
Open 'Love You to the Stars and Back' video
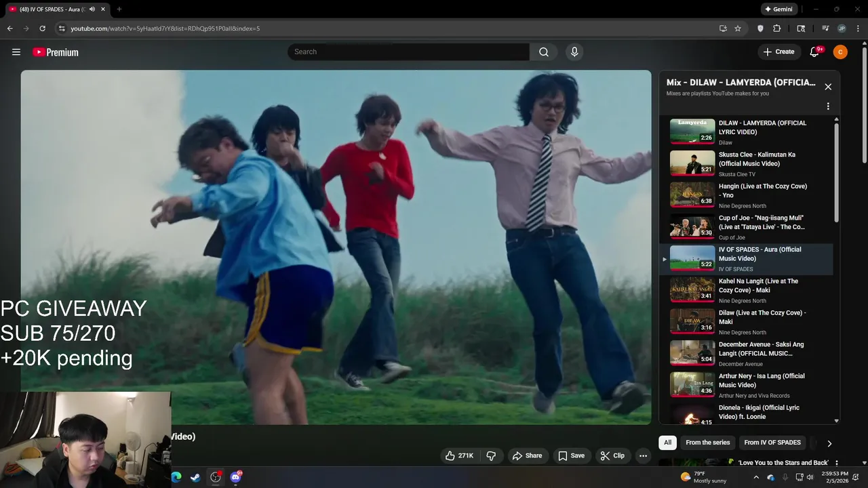(x=783, y=463)
